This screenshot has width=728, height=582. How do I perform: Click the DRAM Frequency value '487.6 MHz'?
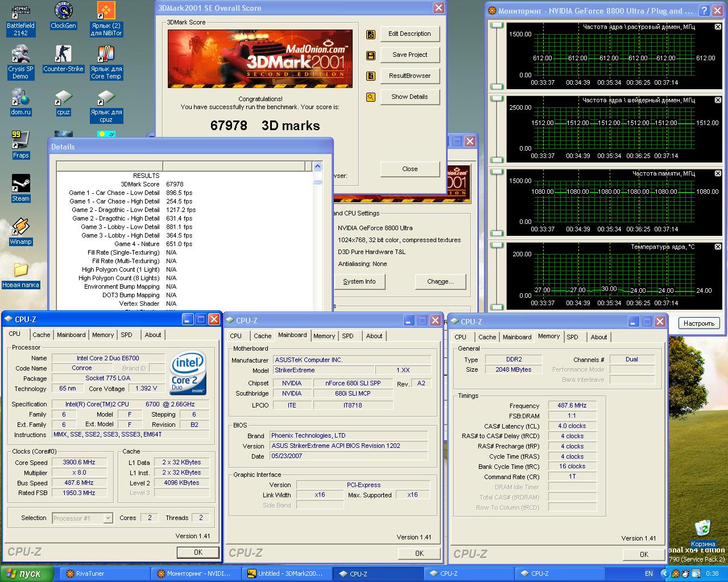coord(572,406)
